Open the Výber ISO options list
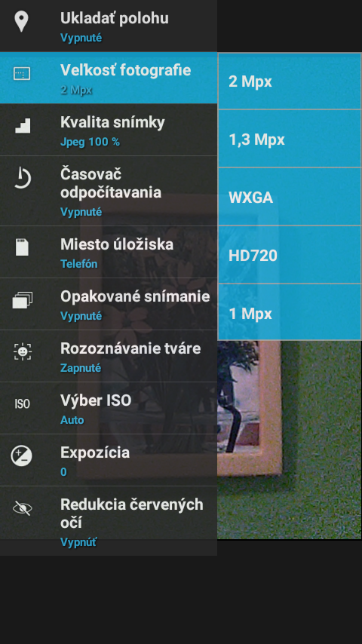 109,408
